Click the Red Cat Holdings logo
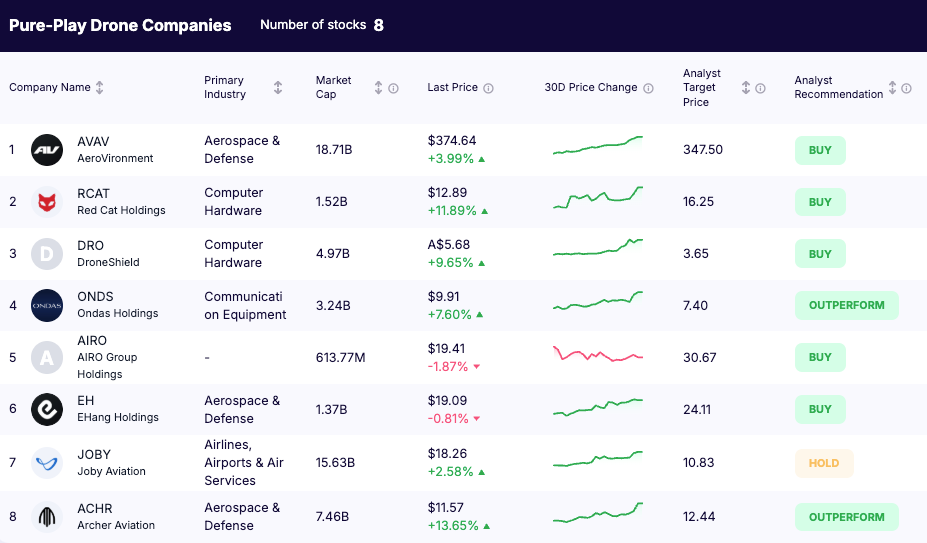The height and width of the screenshot is (543, 927). 47,202
